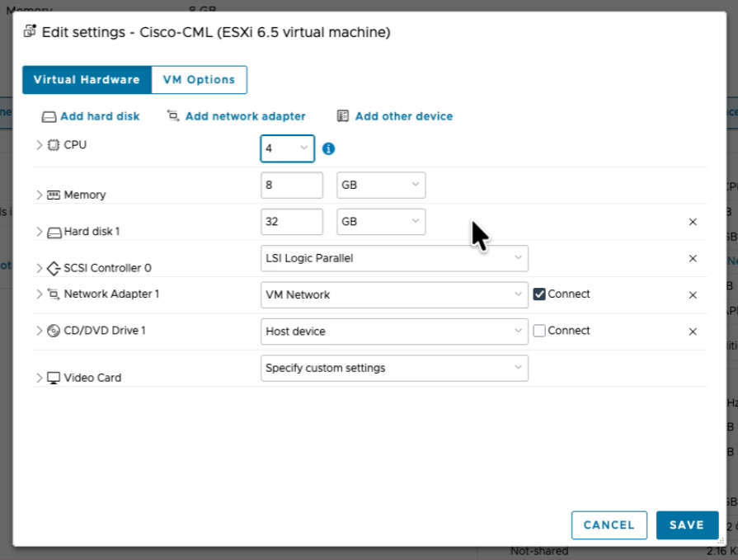The height and width of the screenshot is (560, 738).
Task: Click the dialog resize grip near Save
Action: coord(721,541)
